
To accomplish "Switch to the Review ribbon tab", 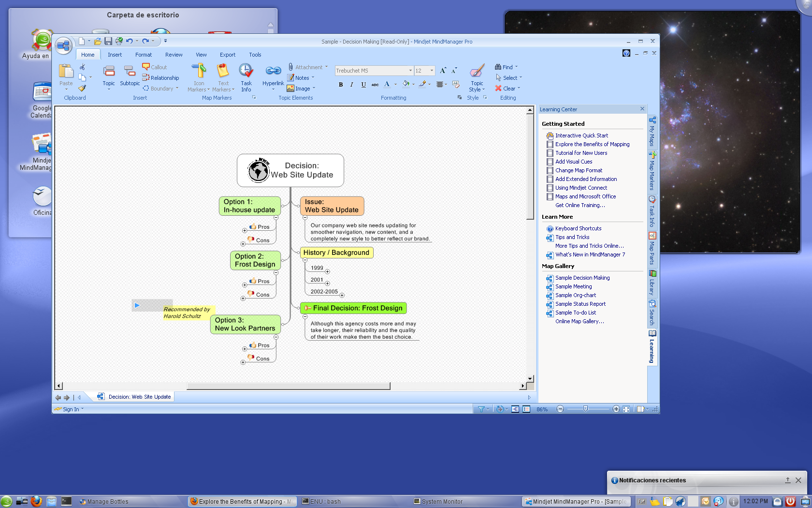I will (174, 55).
